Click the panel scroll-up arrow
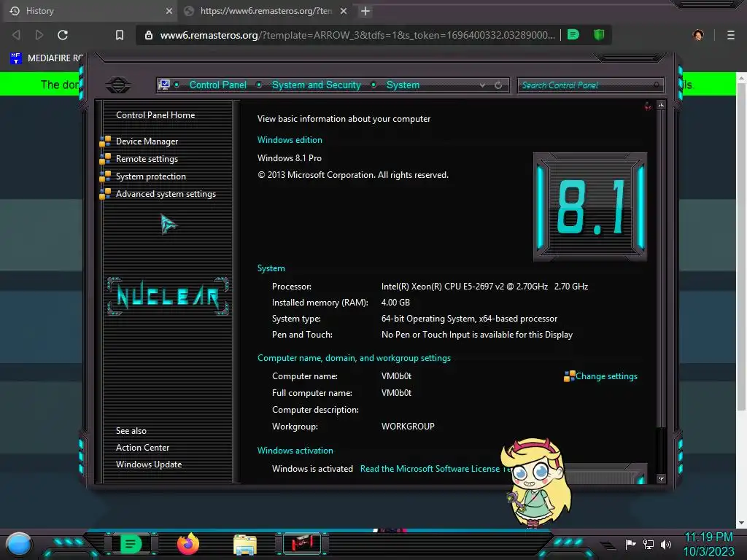Screen dimensions: 747x560 (x=661, y=105)
